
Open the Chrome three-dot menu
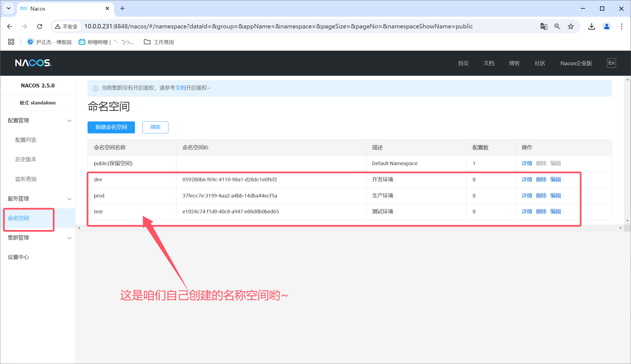pos(622,26)
